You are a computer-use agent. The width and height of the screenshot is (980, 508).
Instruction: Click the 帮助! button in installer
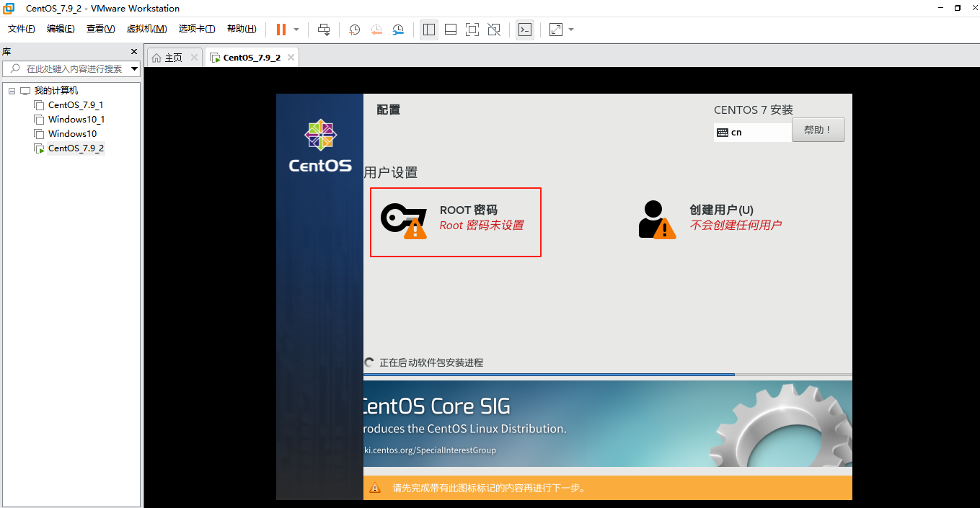pyautogui.click(x=818, y=130)
